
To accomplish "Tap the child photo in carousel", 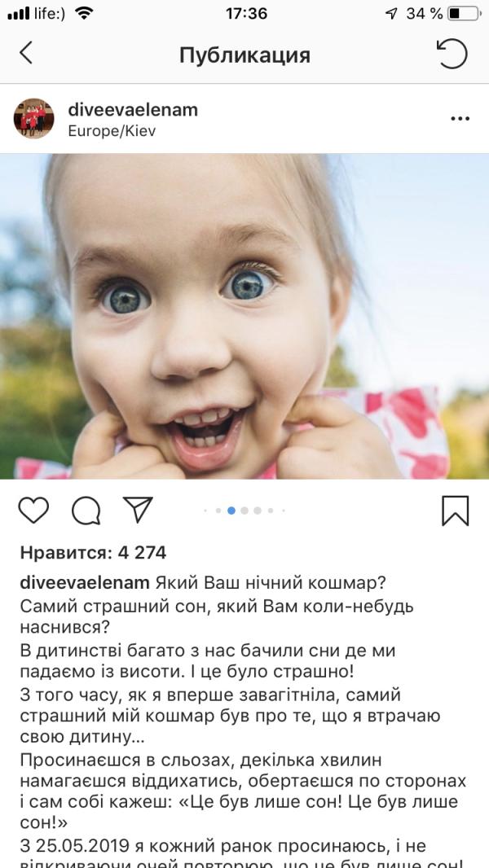I will coord(244,316).
